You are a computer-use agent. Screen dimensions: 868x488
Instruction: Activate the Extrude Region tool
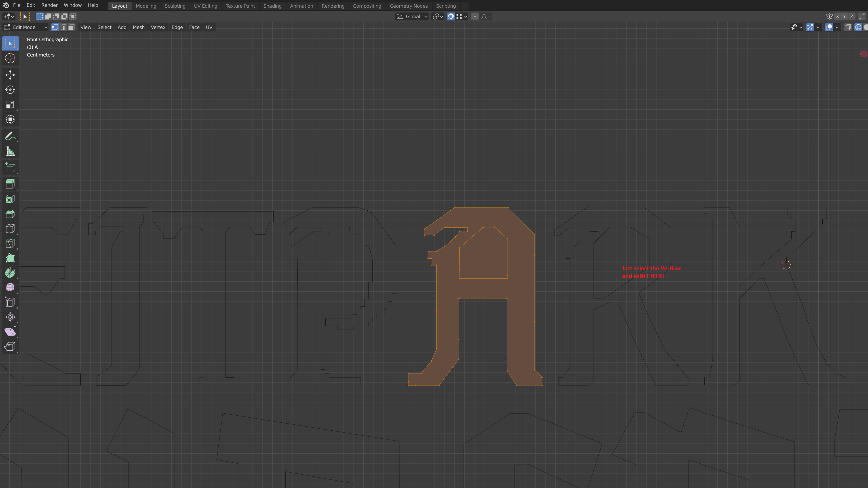point(10,184)
